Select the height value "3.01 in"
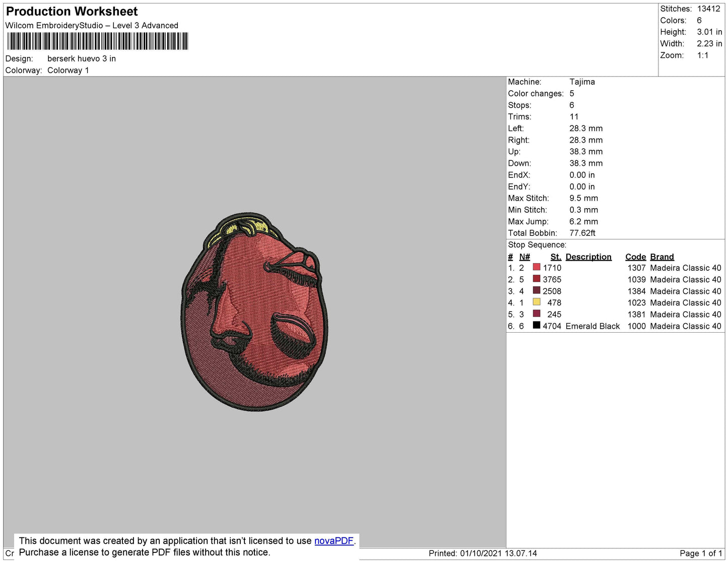 coord(709,32)
